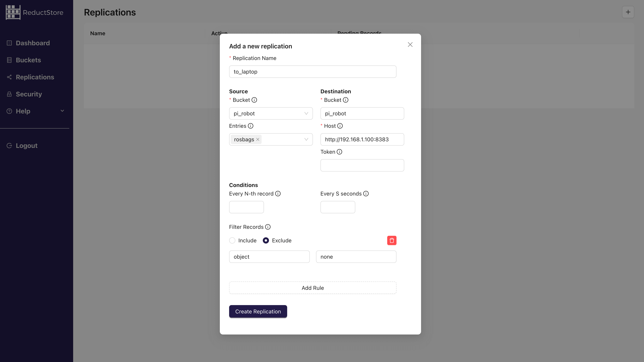Click the Create Replication button
The width and height of the screenshot is (644, 362).
tap(258, 311)
